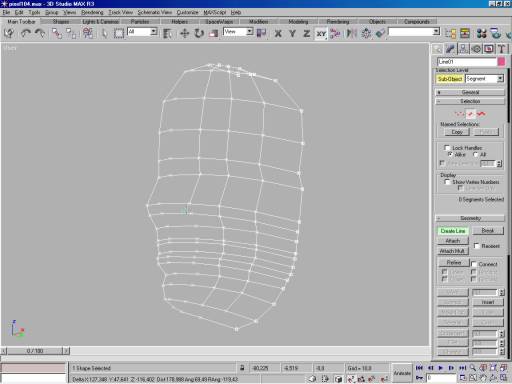The image size is (512, 384).
Task: Click the Redo arrow icon
Action: coord(40,33)
